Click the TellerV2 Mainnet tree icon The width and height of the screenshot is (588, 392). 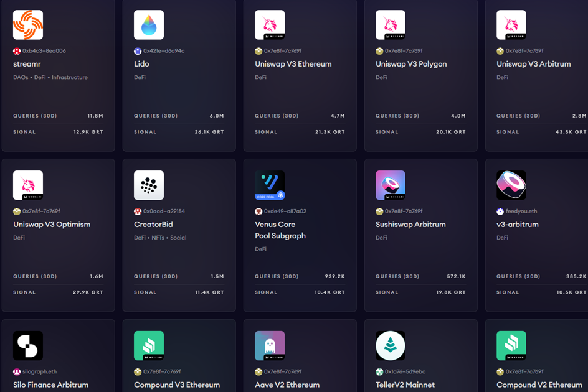click(x=391, y=346)
